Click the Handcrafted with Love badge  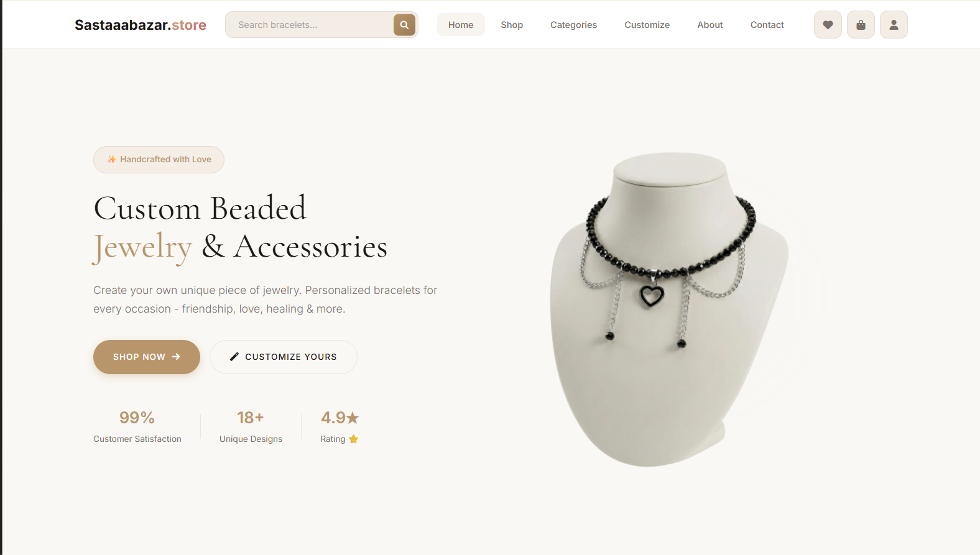(159, 160)
